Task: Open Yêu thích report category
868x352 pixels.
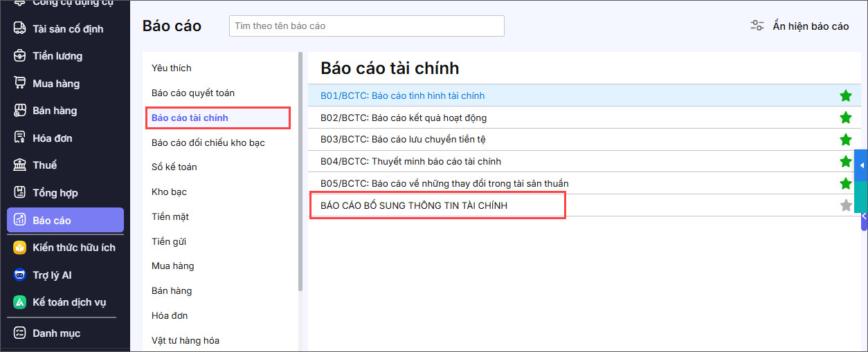Action: 172,68
